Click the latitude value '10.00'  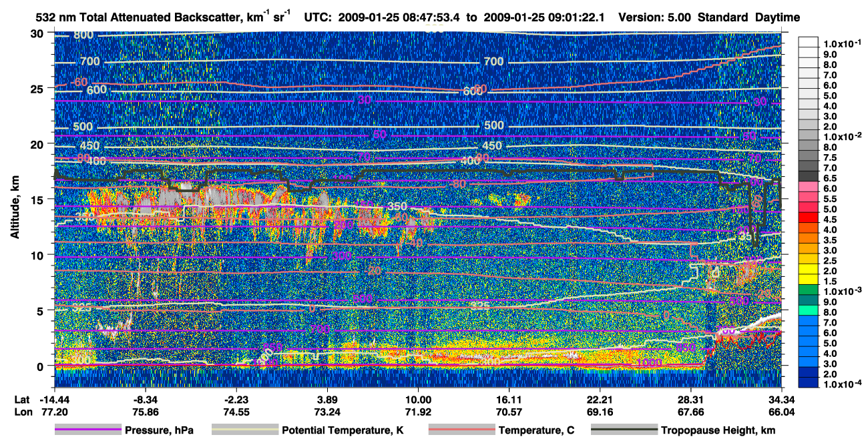click(418, 400)
